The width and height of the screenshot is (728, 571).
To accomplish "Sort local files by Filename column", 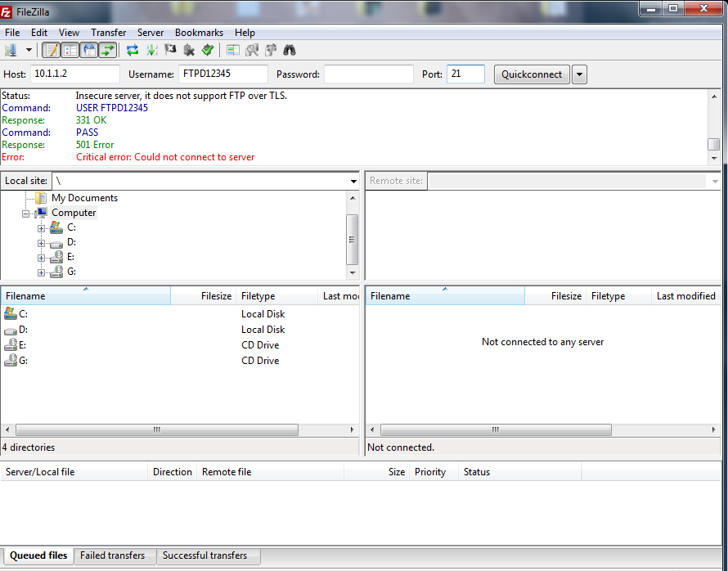I will (86, 295).
